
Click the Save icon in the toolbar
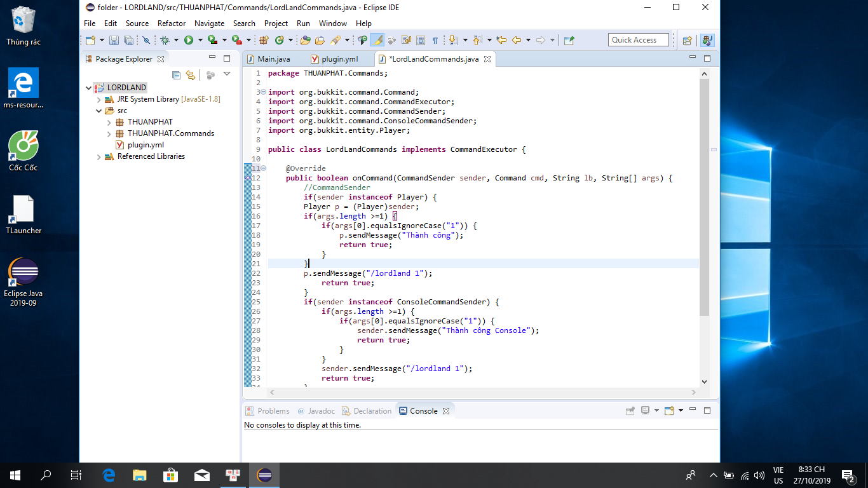pyautogui.click(x=114, y=40)
